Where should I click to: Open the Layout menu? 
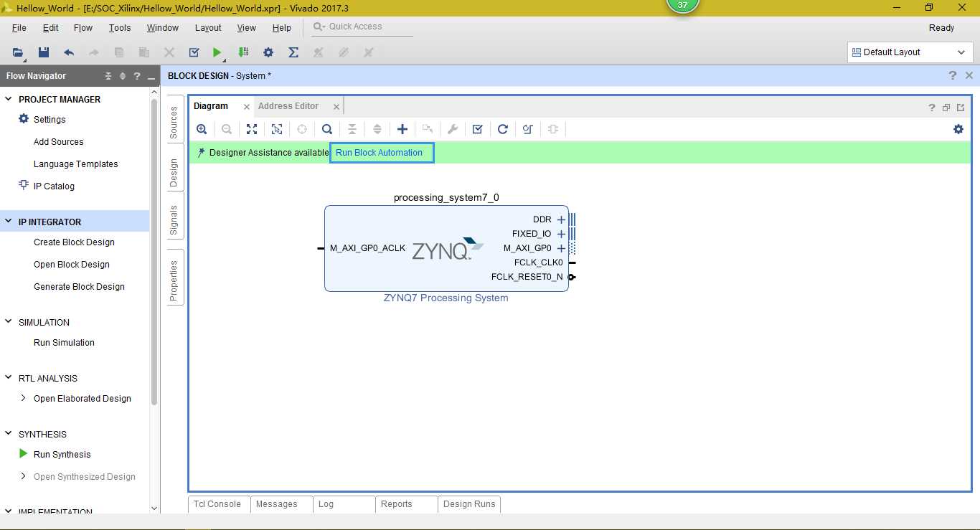pos(208,27)
